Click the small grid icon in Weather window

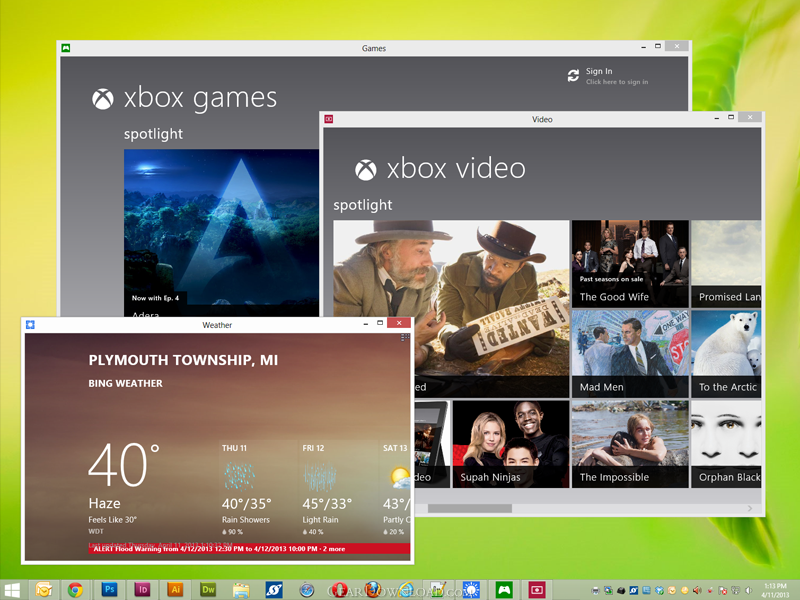[x=405, y=337]
